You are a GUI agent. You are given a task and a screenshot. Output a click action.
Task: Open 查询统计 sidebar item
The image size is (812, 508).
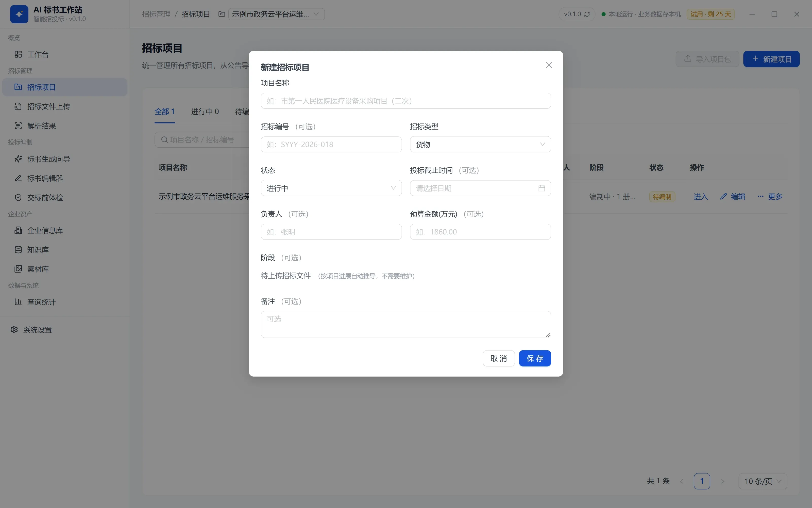pyautogui.click(x=65, y=302)
